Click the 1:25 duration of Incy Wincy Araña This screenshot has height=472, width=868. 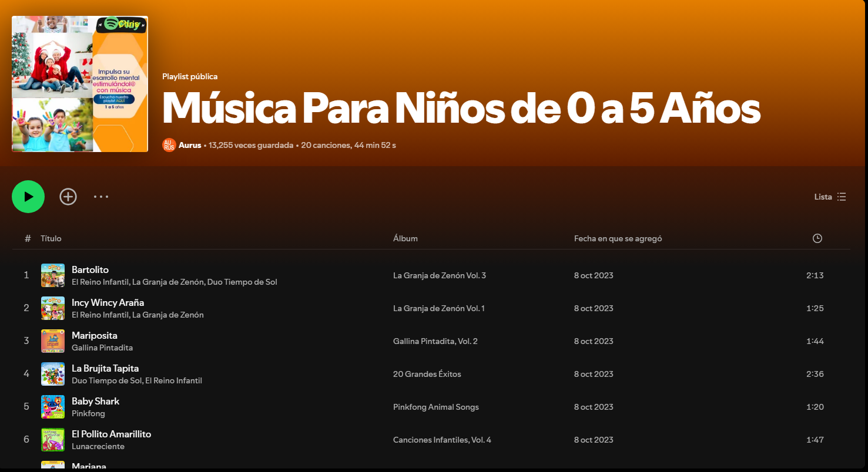815,308
